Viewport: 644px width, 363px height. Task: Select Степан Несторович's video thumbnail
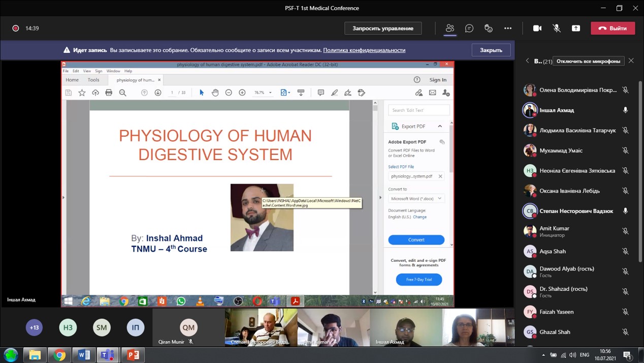261,327
